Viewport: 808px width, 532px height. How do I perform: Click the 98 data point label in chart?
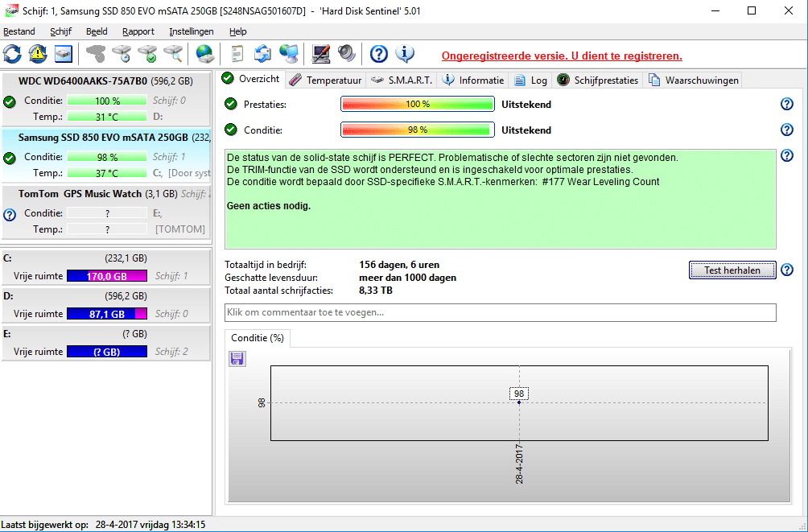pos(519,394)
